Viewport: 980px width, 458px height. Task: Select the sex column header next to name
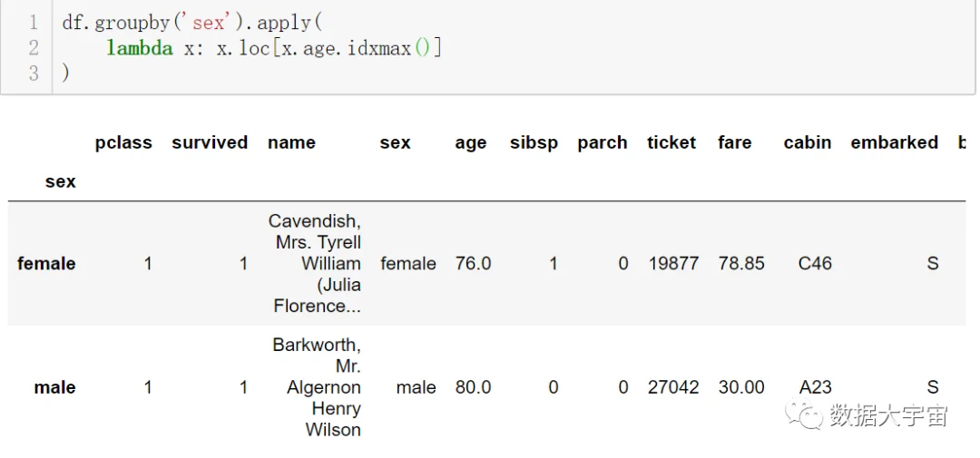pyautogui.click(x=395, y=143)
